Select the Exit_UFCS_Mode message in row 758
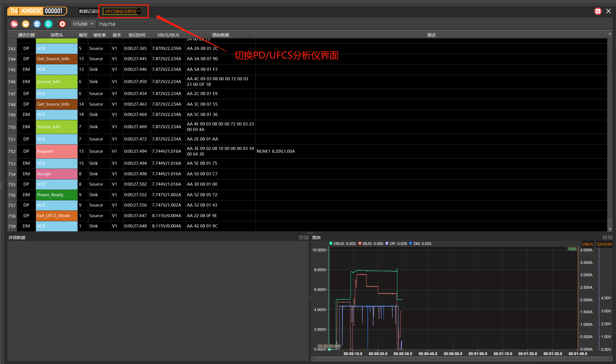This screenshot has height=364, width=616. pyautogui.click(x=57, y=216)
